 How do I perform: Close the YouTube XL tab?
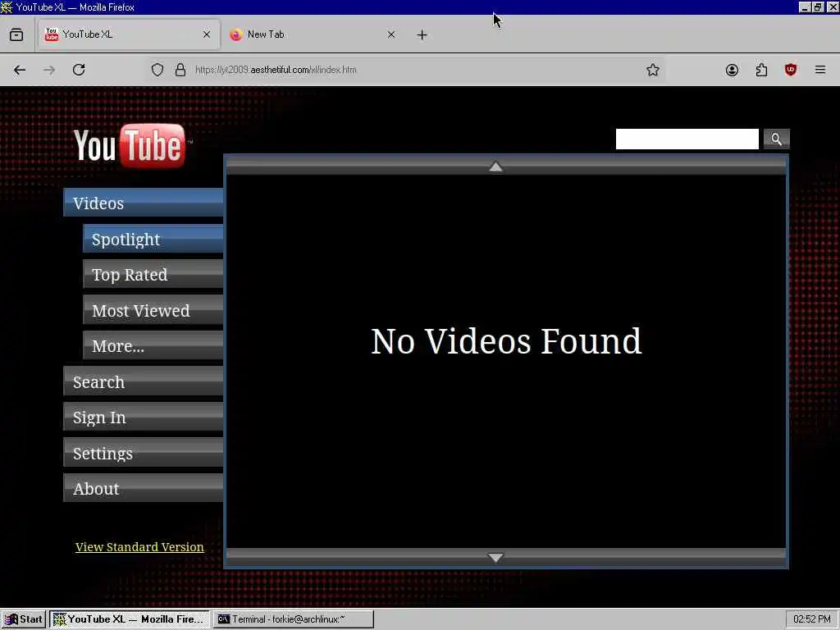pyautogui.click(x=207, y=34)
